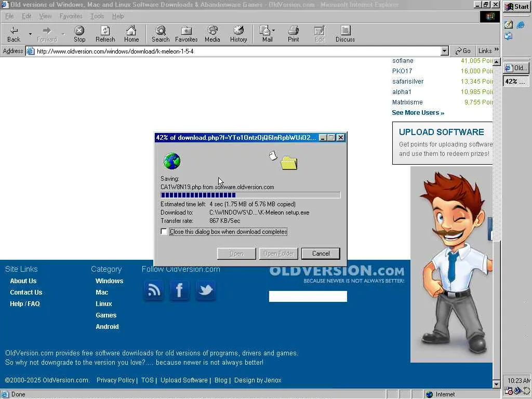Open the Favorites pane
Image resolution: width=532 pixels, height=399 pixels.
[x=187, y=34]
